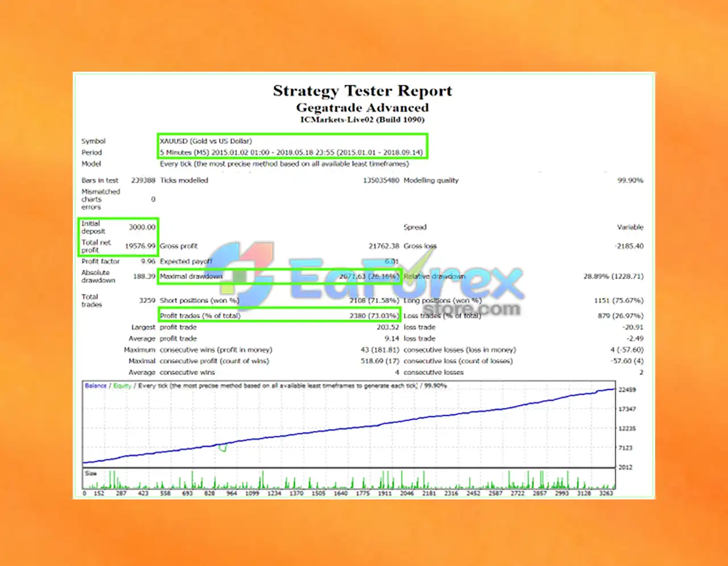Click the 22459 value on the chart axis

[627, 390]
